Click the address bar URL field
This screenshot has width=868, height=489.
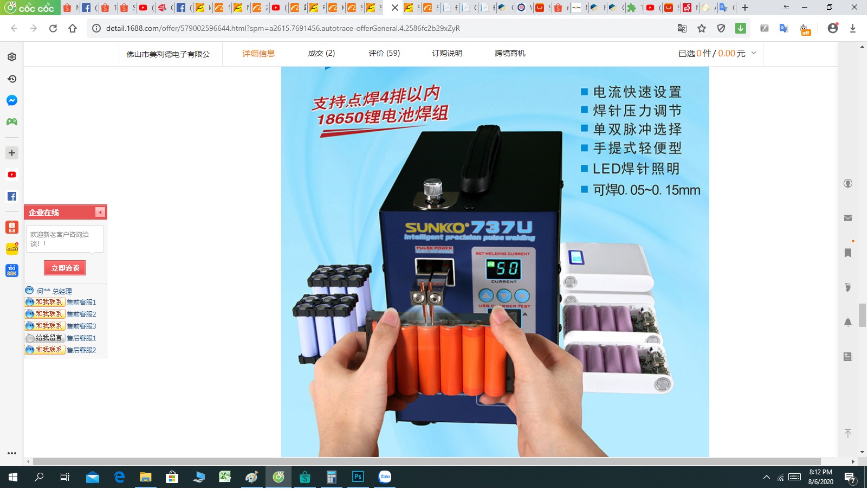pos(379,28)
